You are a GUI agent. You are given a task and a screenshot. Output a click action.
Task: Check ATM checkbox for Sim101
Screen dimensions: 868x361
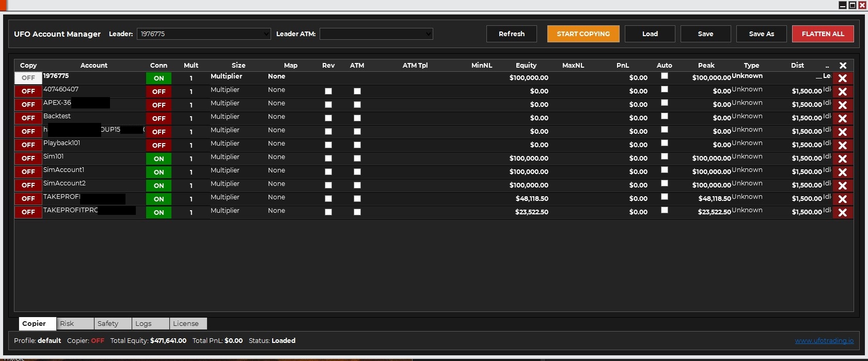(x=357, y=159)
